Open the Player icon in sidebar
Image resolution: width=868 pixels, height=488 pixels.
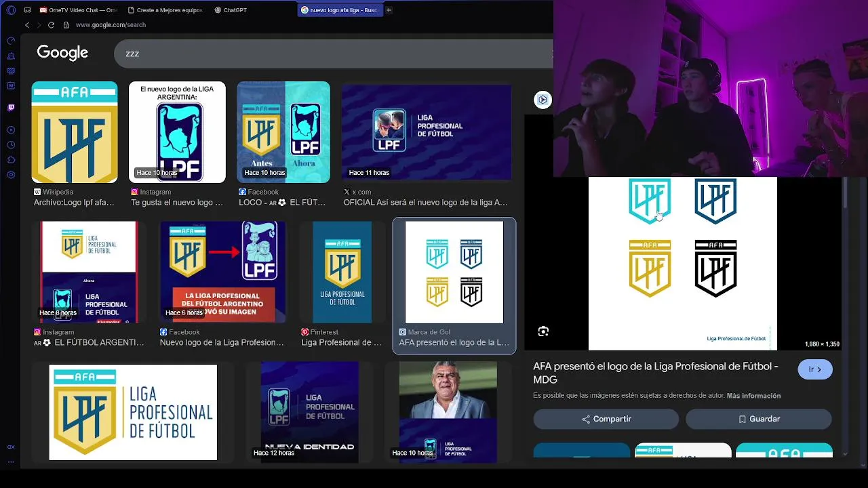tap(11, 129)
